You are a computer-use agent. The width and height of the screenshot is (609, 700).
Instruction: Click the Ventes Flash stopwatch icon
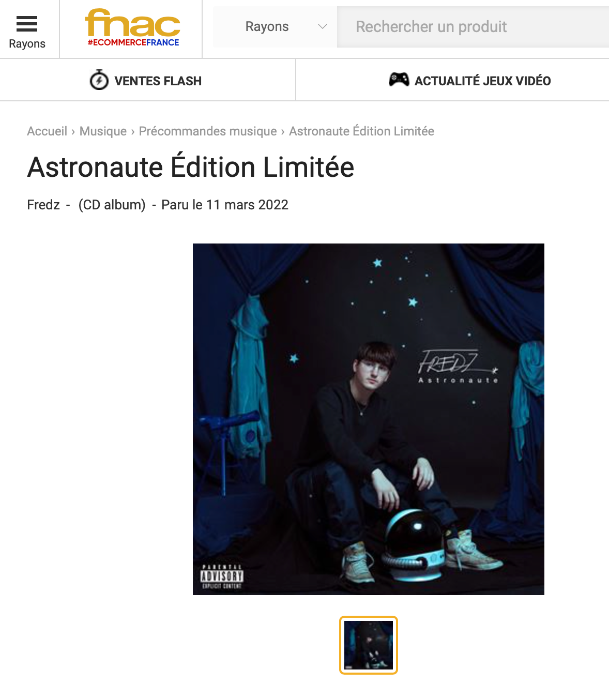click(99, 80)
